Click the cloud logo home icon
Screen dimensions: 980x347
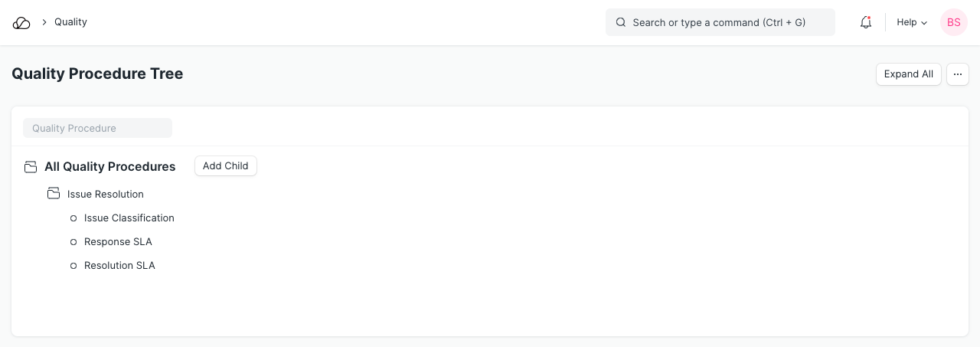click(21, 23)
